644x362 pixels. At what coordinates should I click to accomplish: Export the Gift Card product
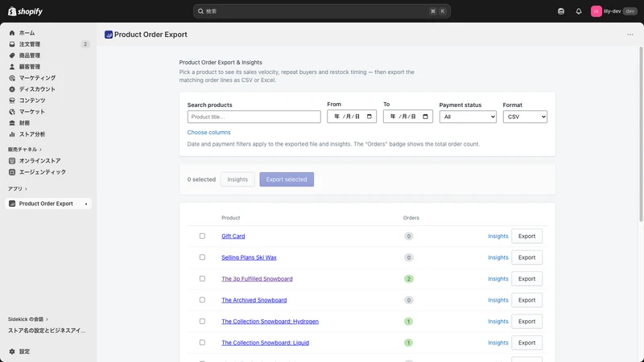coord(526,236)
